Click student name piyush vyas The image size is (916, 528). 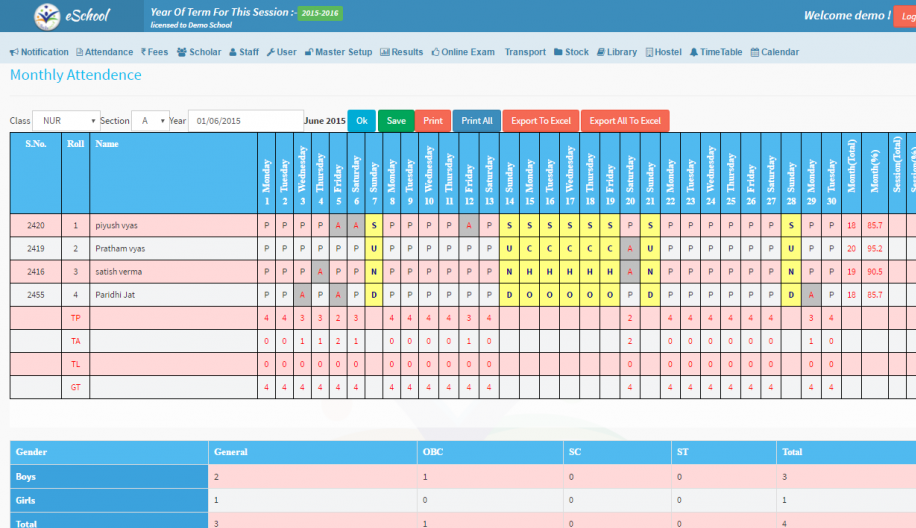116,225
